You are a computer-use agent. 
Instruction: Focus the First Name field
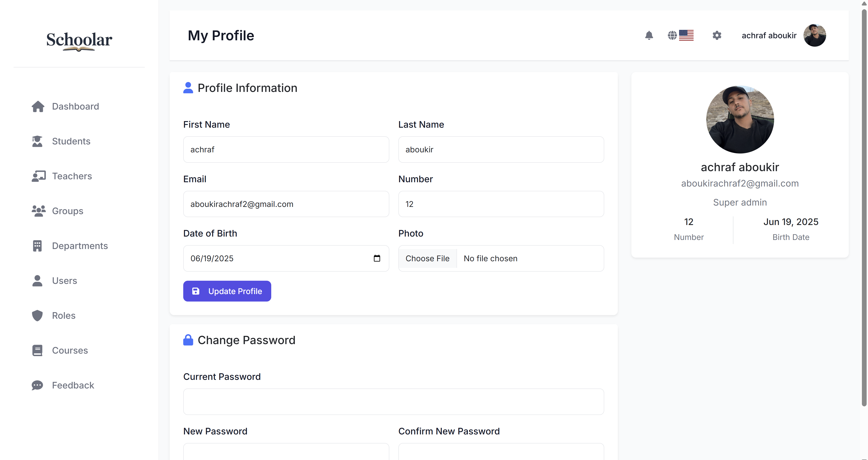click(286, 149)
